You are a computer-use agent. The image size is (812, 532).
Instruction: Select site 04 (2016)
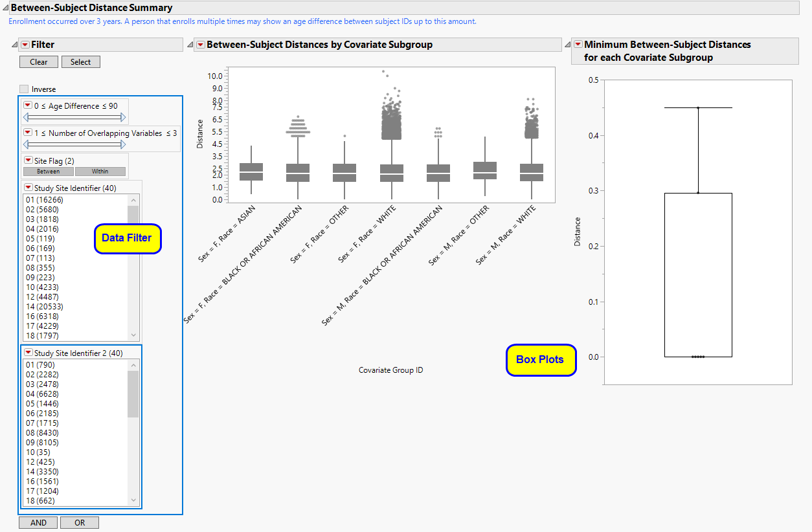tap(42, 229)
